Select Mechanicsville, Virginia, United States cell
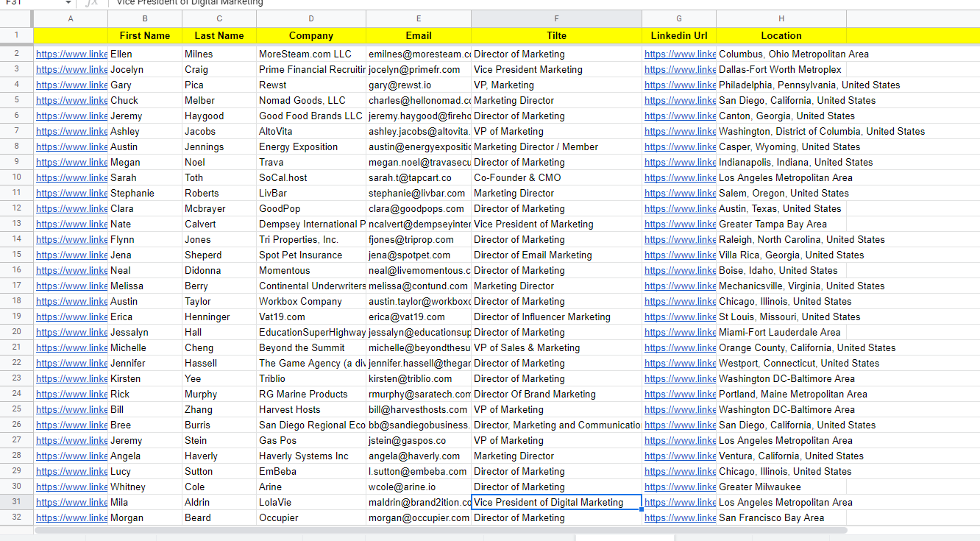 tap(781, 286)
